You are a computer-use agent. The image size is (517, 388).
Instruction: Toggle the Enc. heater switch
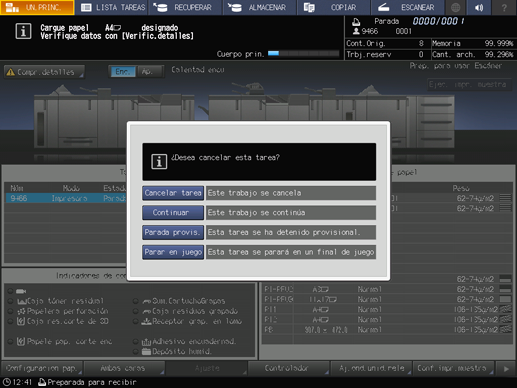coord(123,72)
